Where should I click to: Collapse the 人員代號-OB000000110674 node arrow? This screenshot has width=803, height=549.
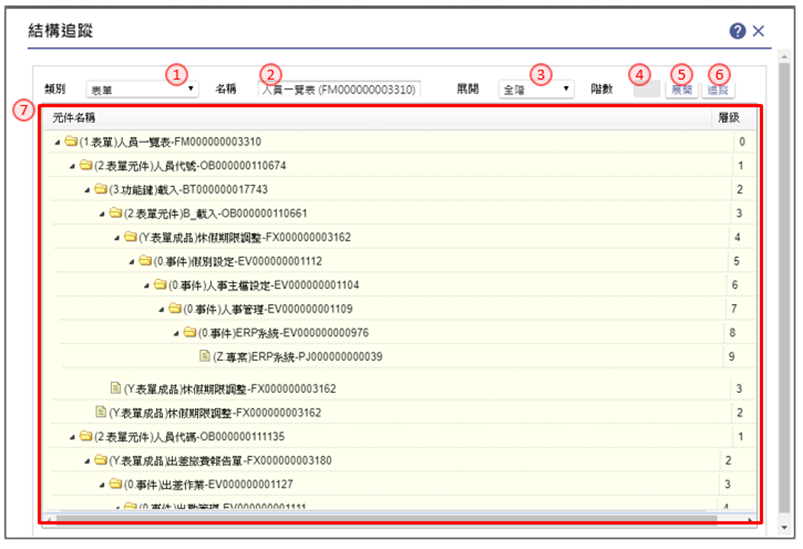tap(72, 166)
